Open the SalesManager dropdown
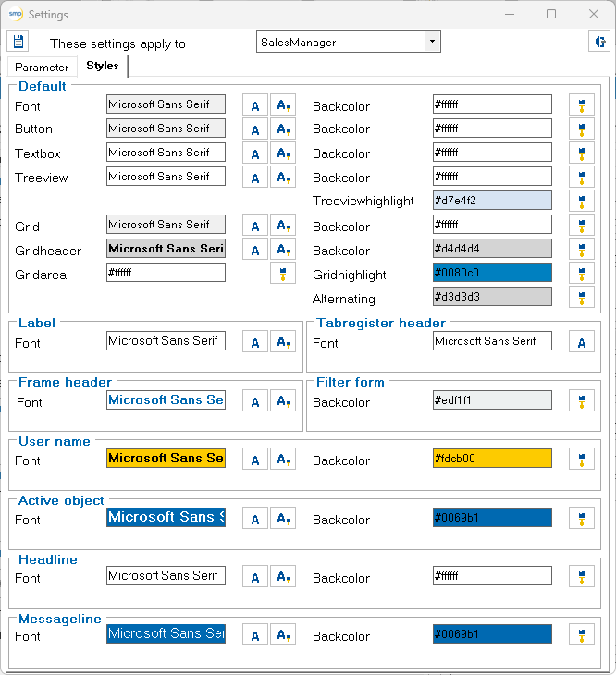Image resolution: width=616 pixels, height=675 pixels. pyautogui.click(x=432, y=42)
